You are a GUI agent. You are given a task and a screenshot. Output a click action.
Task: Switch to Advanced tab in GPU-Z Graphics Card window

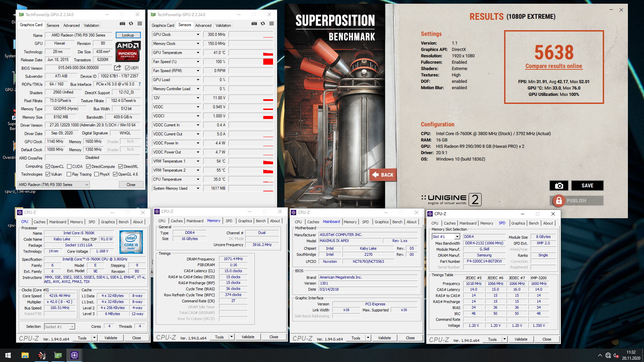coord(71,25)
